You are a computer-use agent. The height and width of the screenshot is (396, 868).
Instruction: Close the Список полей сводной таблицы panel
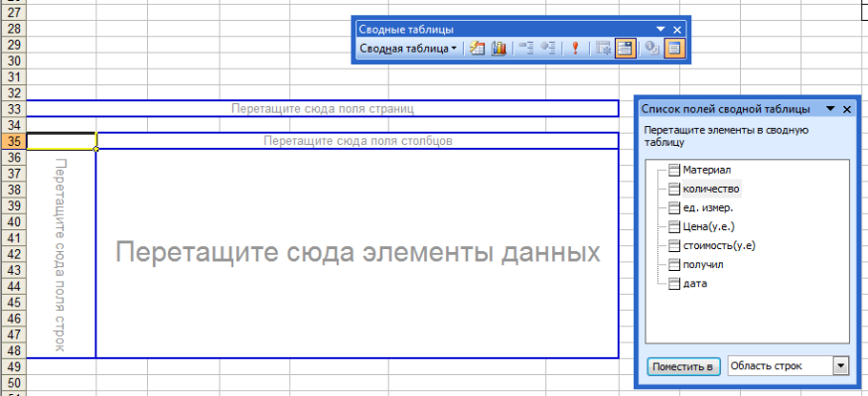click(846, 109)
